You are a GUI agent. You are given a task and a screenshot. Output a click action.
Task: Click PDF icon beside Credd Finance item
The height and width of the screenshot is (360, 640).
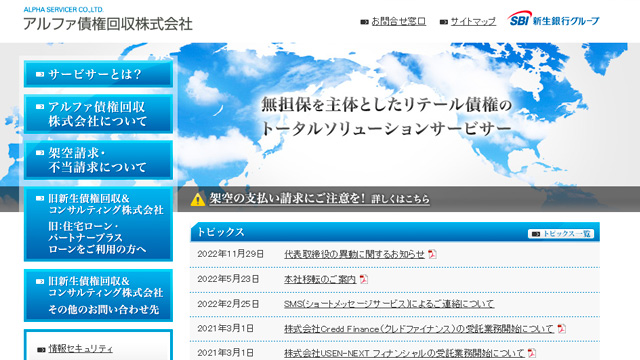click(x=562, y=329)
